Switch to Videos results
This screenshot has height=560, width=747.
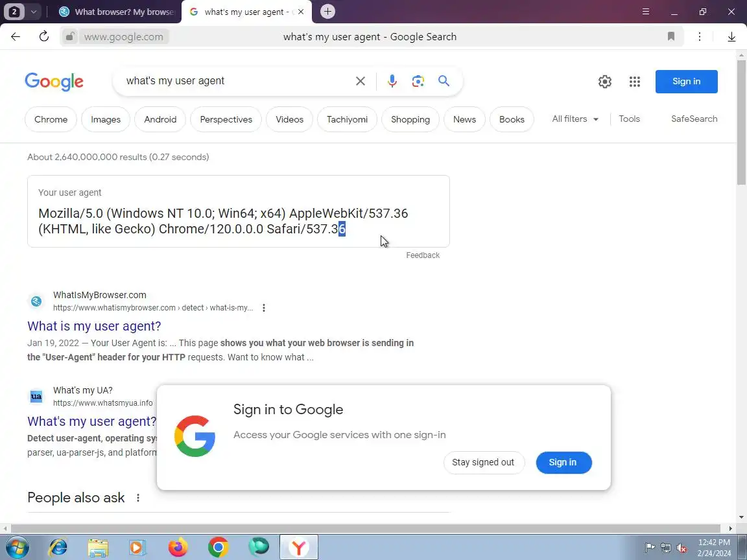tap(289, 119)
